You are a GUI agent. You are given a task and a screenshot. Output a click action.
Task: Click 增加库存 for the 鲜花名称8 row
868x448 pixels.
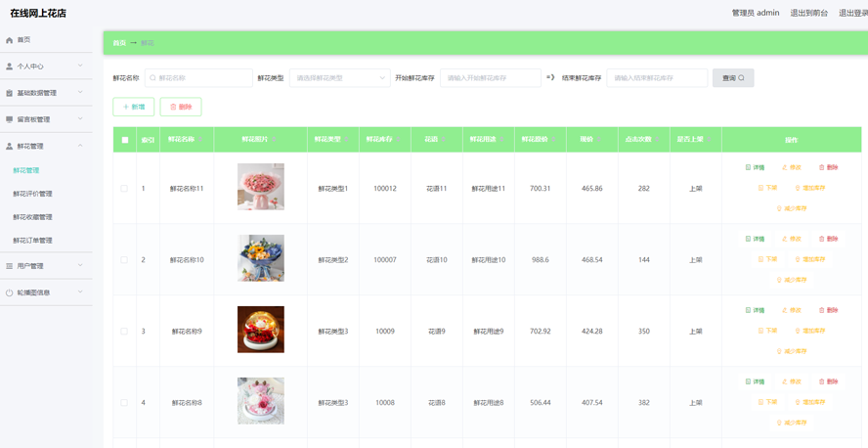click(x=810, y=402)
